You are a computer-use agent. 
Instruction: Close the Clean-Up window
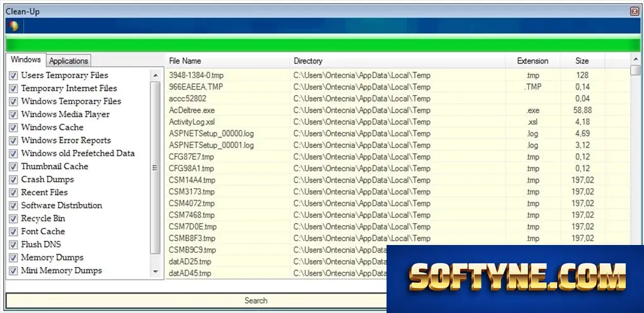coord(635,11)
